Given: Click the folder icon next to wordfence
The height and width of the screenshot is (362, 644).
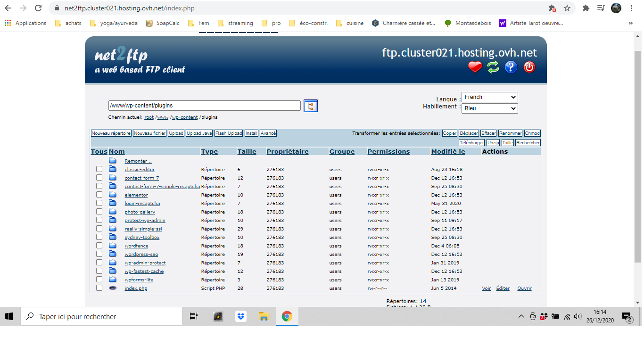Looking at the screenshot, I should (x=113, y=246).
